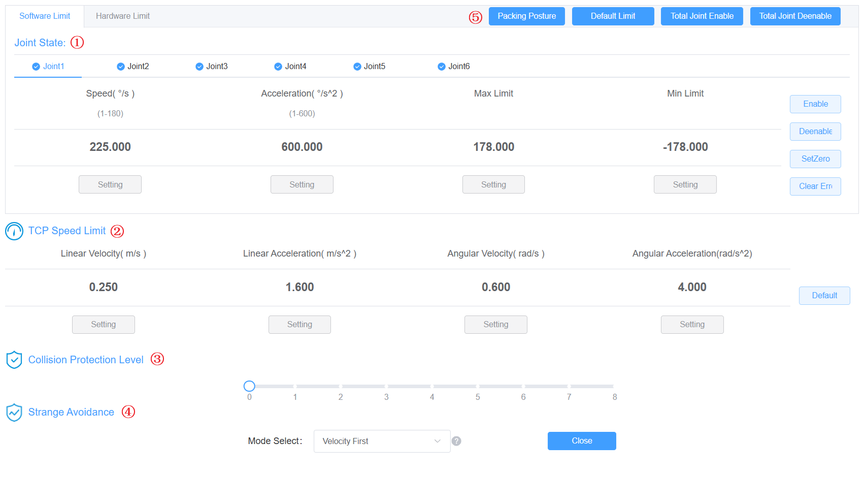Click the checkmark icon on Joint1 tab
The width and height of the screenshot is (868, 504).
[x=36, y=66]
